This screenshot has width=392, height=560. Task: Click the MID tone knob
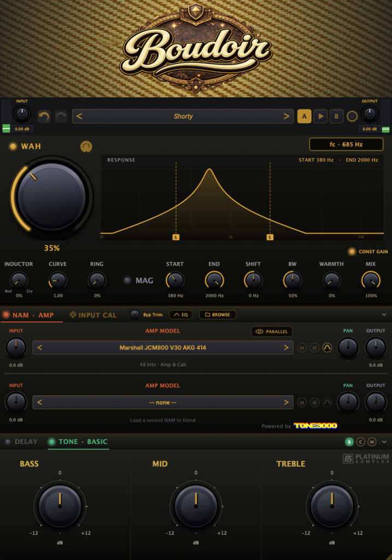(196, 506)
